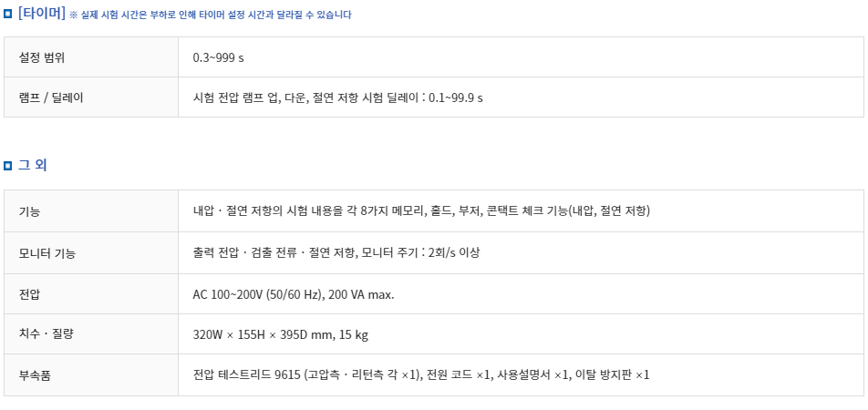This screenshot has width=868, height=410.
Task: Select the 모니터 주기 2회/s value text
Action: 420,253
